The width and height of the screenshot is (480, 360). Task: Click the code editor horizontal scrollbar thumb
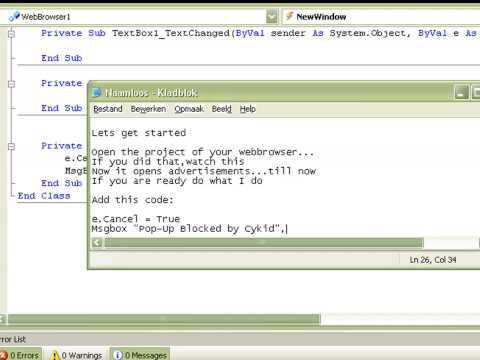(x=164, y=319)
